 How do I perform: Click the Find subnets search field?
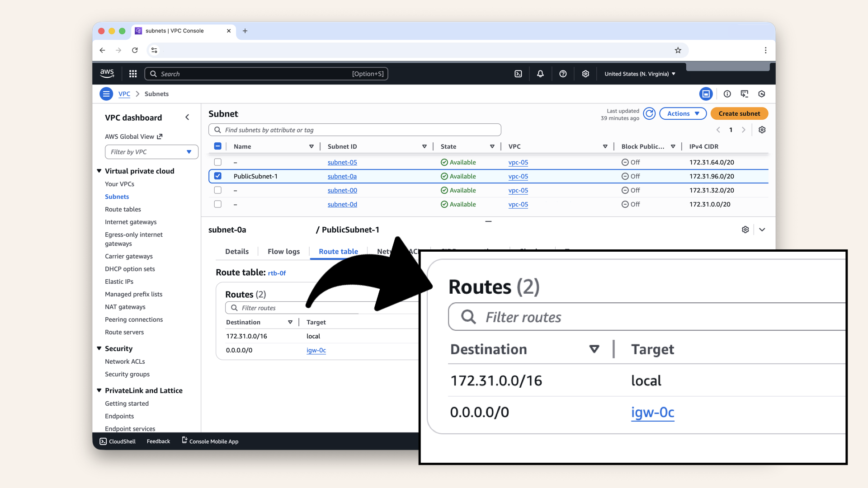[x=355, y=130]
